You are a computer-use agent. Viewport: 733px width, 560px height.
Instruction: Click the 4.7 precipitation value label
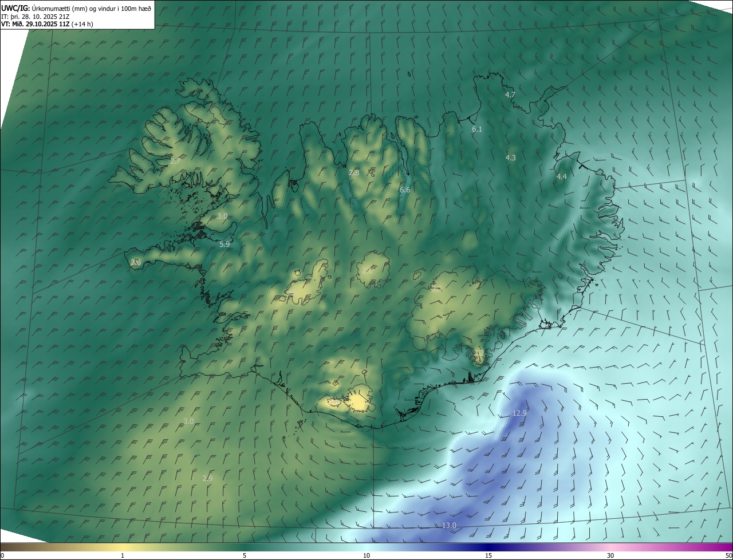(510, 94)
